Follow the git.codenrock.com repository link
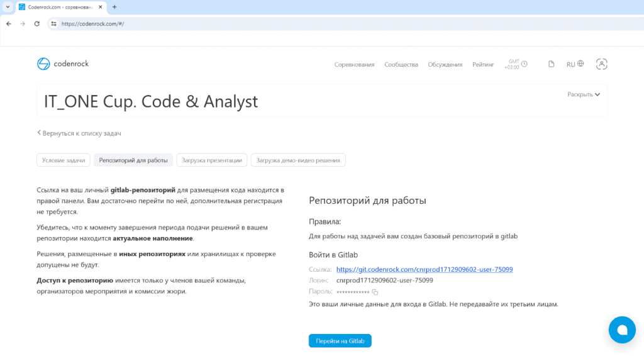The height and width of the screenshot is (356, 644). tap(425, 269)
